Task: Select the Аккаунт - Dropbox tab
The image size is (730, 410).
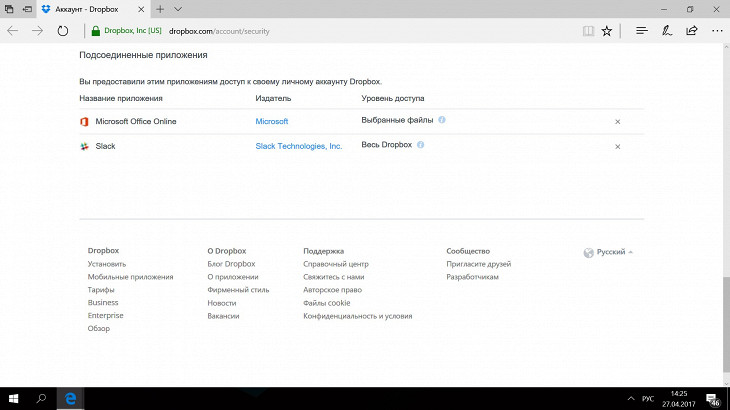Action: 85,9
